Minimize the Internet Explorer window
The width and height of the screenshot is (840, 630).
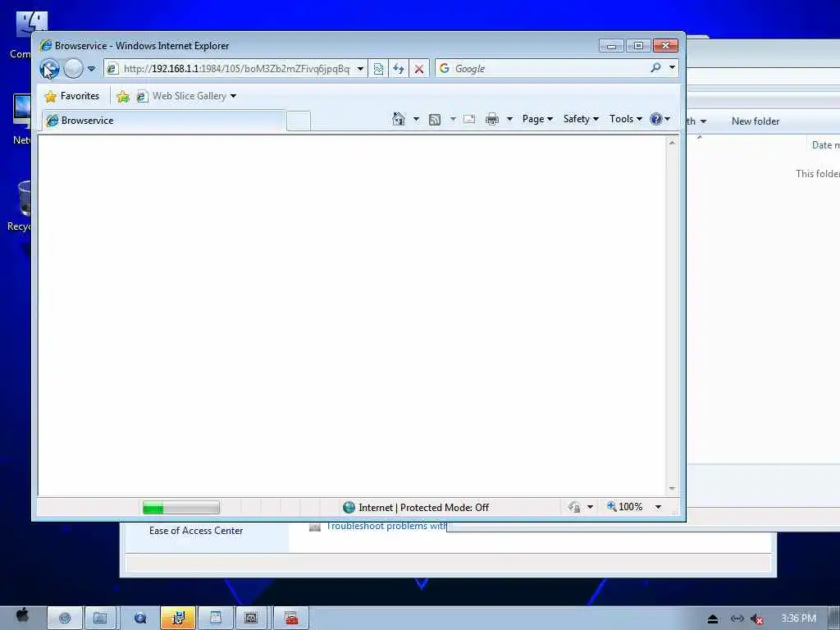[x=611, y=46]
